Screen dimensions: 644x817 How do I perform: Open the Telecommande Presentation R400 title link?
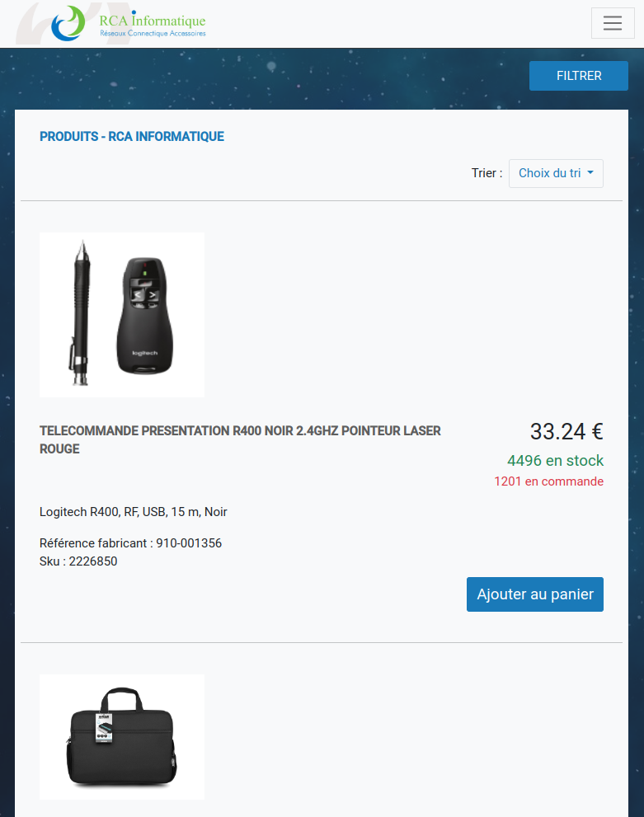(x=240, y=439)
